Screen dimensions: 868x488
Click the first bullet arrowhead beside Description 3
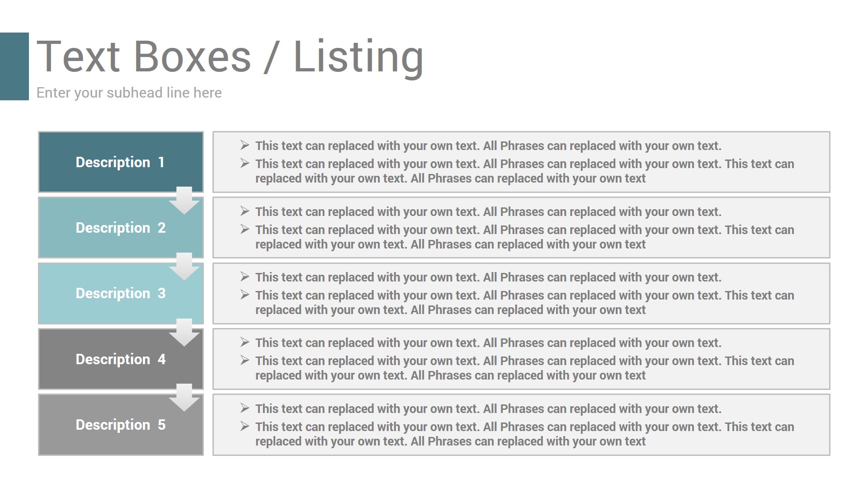[245, 277]
